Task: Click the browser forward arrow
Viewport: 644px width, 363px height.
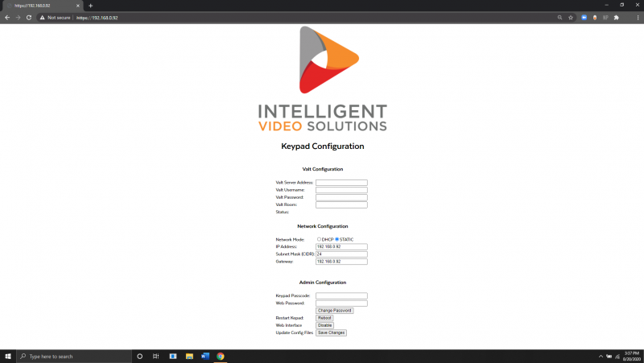Action: (x=18, y=18)
